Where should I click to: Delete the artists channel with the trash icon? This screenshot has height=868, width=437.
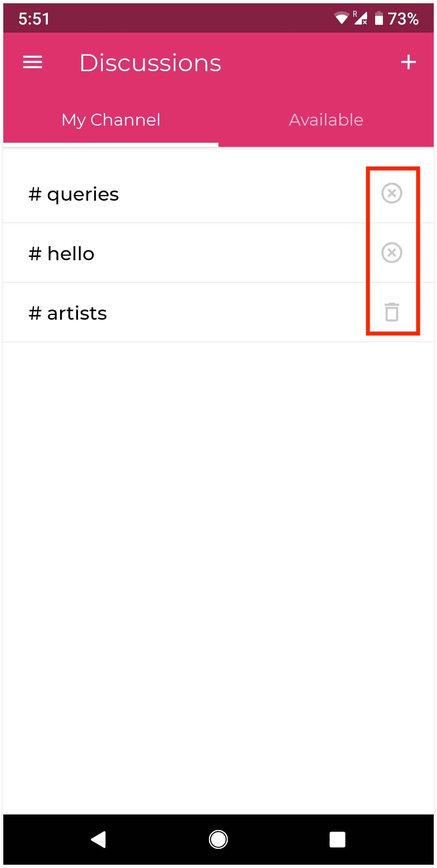tap(391, 312)
